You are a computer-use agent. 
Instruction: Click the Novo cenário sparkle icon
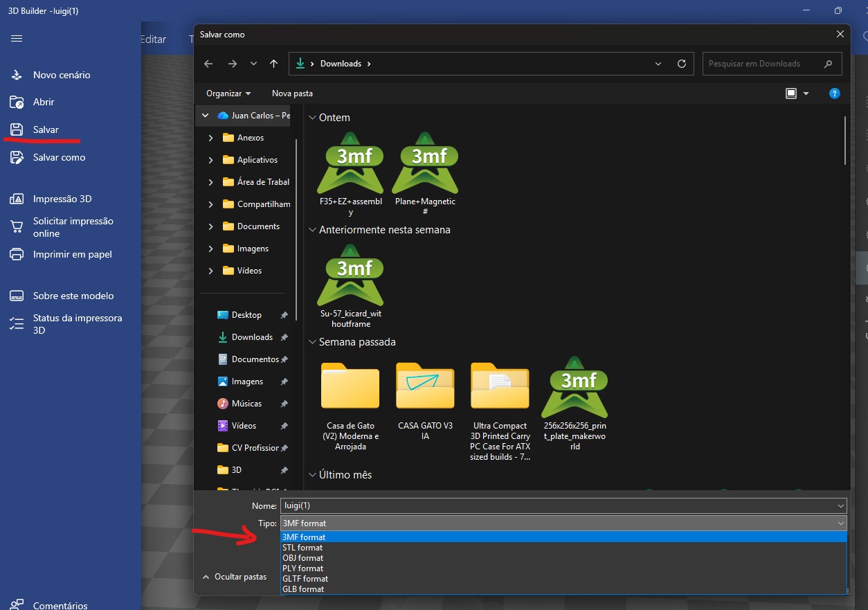pos(17,75)
